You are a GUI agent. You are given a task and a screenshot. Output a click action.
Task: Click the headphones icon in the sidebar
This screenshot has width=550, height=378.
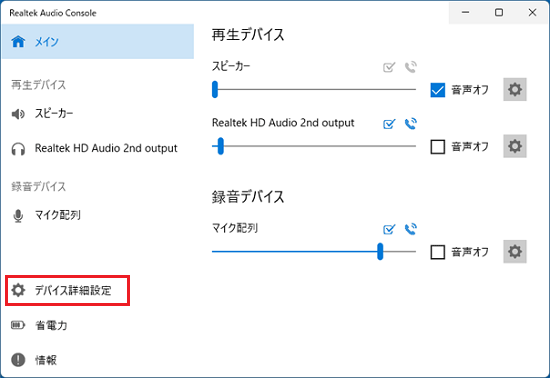point(18,149)
